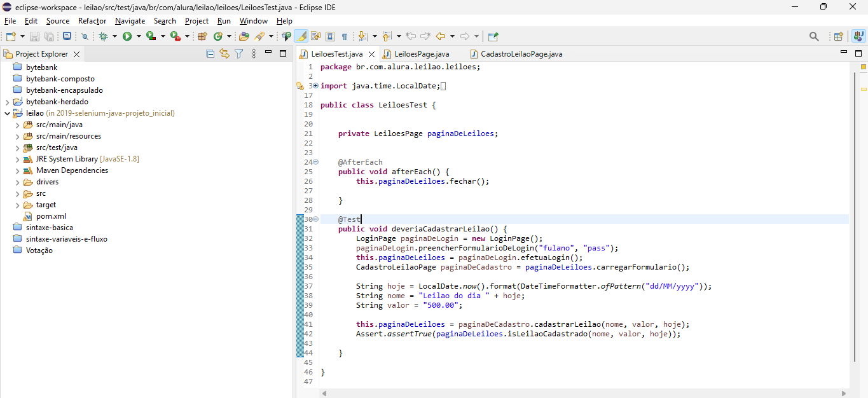Collapse all in Project Explorer

coord(210,54)
